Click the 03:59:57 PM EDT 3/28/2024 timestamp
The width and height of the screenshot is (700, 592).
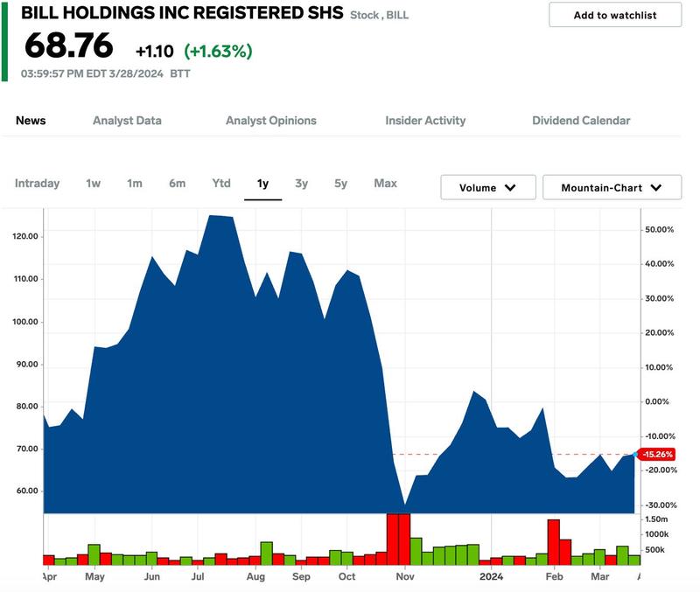(x=92, y=73)
